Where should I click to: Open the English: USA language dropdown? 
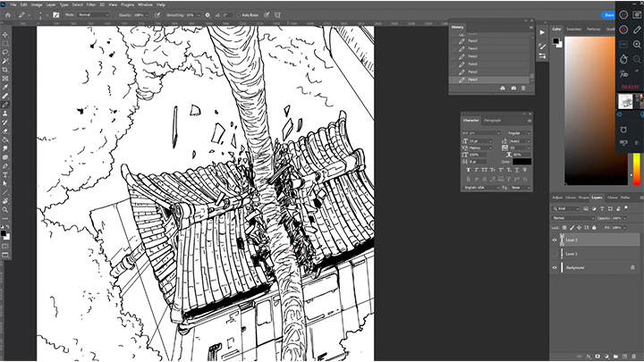tap(481, 188)
